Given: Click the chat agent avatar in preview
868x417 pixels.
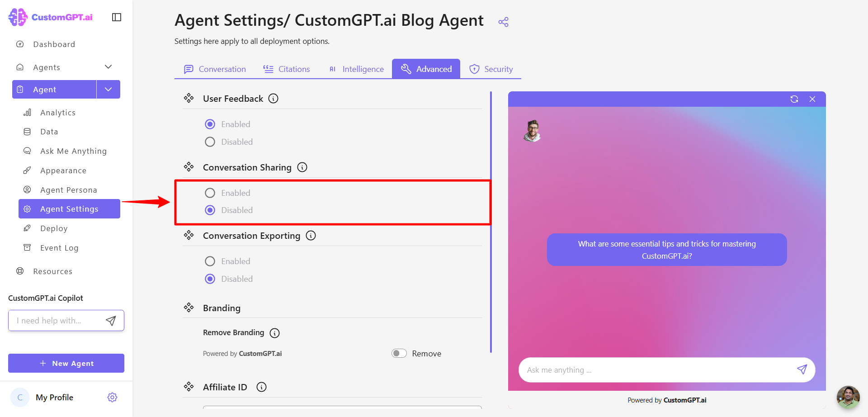Looking at the screenshot, I should pyautogui.click(x=533, y=131).
